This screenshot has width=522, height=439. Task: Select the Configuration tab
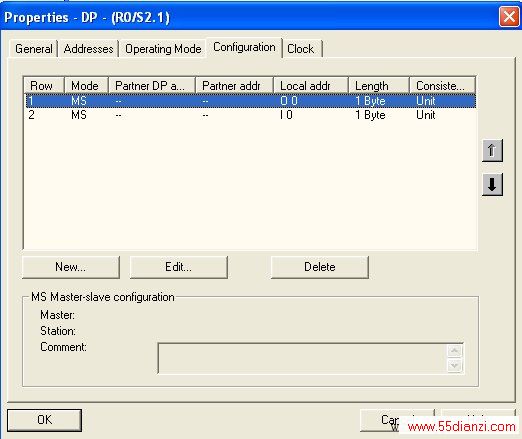pyautogui.click(x=244, y=47)
